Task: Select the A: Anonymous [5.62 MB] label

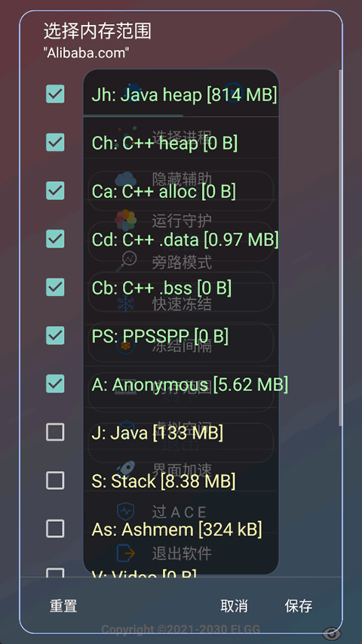Action: (189, 384)
